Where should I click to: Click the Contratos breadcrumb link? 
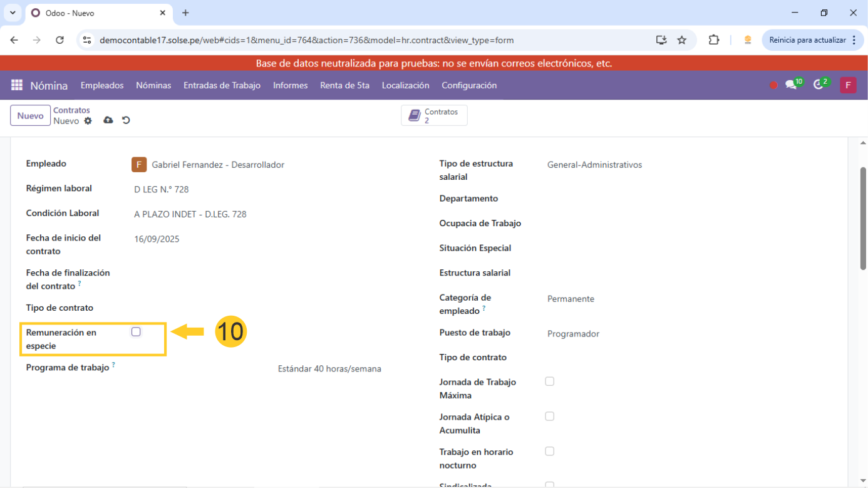(71, 110)
